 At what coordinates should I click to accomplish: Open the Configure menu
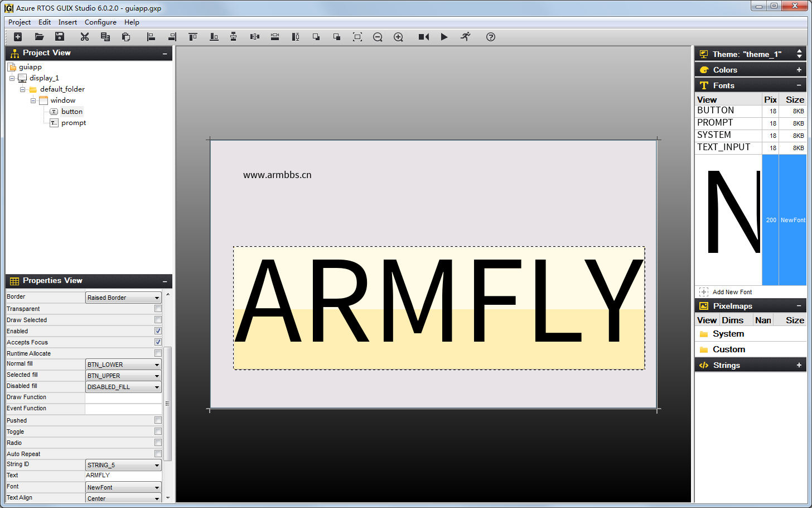tap(100, 22)
